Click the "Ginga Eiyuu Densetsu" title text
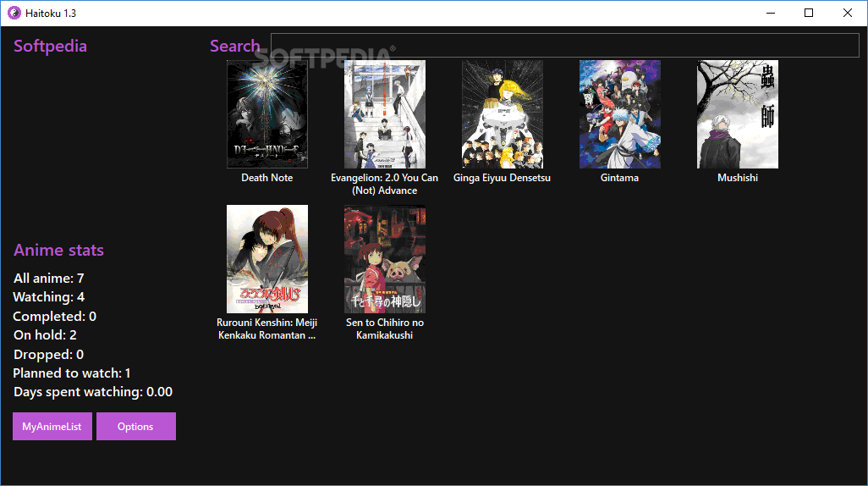 502,178
